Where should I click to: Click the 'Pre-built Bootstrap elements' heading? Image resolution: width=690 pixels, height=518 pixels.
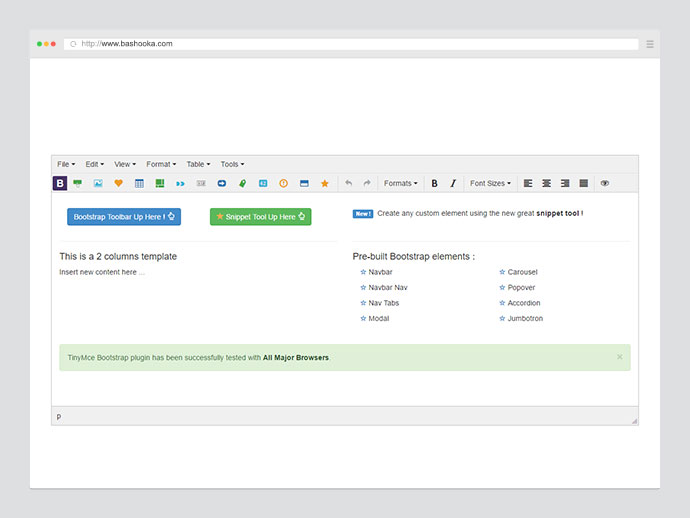tap(414, 256)
